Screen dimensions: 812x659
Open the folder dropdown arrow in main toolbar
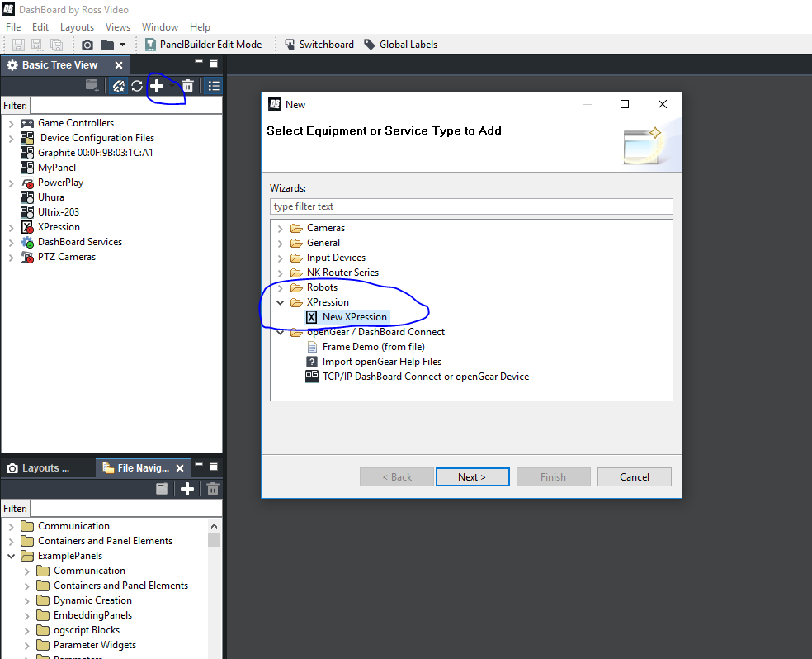(x=122, y=45)
